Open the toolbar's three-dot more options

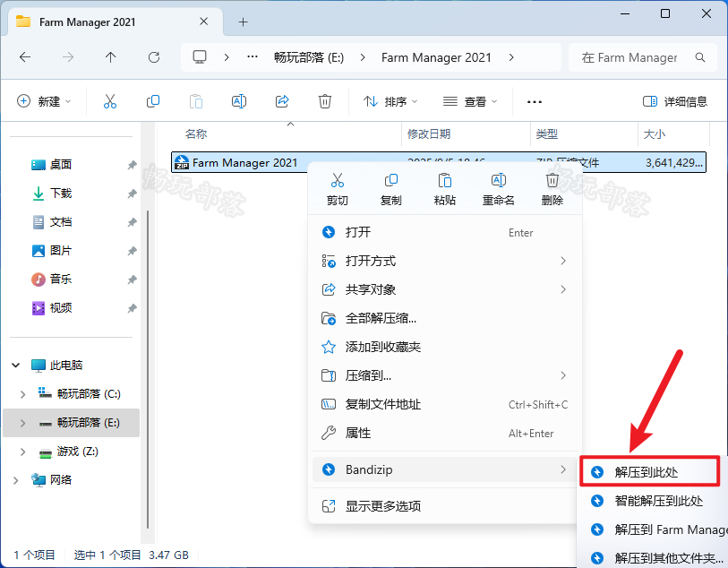(535, 102)
